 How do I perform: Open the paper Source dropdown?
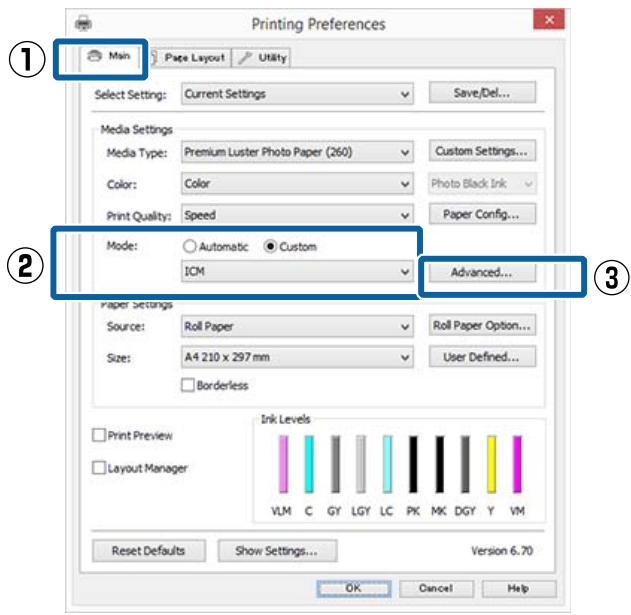pyautogui.click(x=297, y=326)
